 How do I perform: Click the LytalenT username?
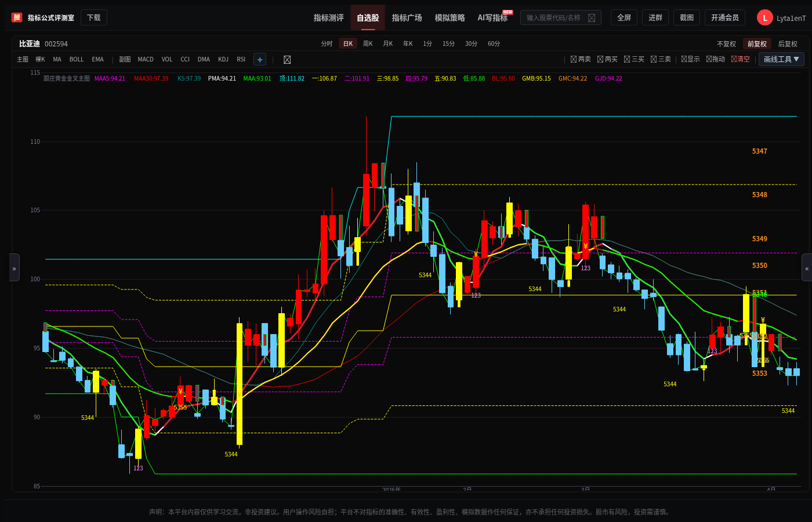(x=791, y=18)
